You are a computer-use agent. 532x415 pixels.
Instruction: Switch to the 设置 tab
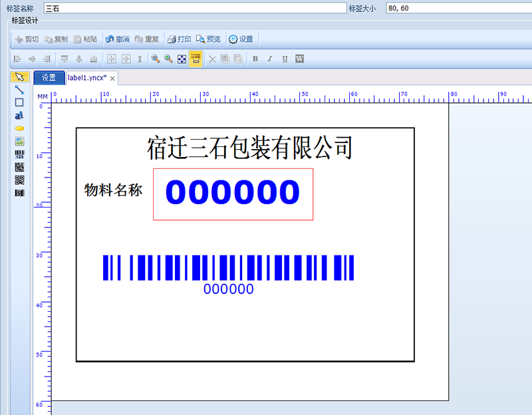[x=49, y=78]
